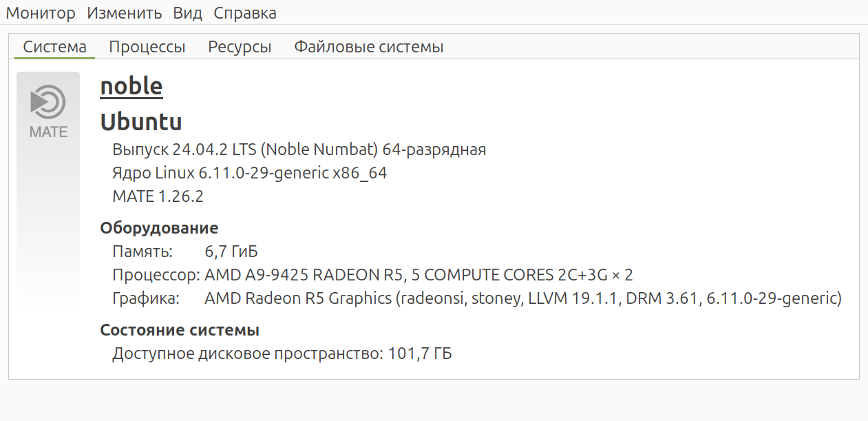Click the MATE 1.26.2 version text
Image resolution: width=868 pixels, height=421 pixels.
coord(158,196)
